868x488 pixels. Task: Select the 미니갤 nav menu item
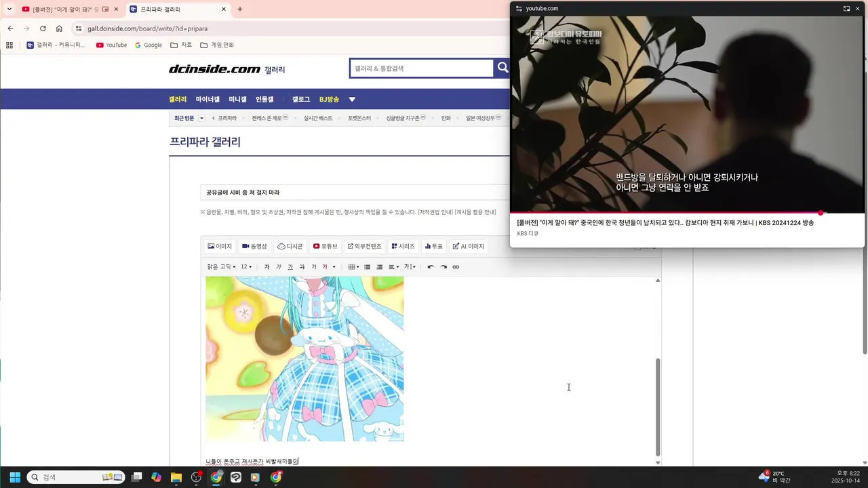coord(237,100)
